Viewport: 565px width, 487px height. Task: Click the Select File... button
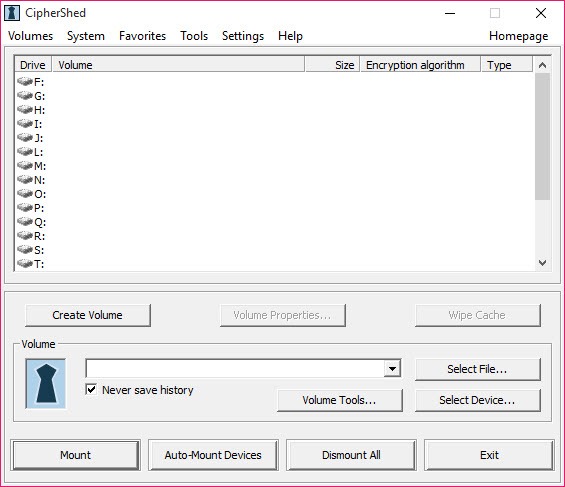477,369
